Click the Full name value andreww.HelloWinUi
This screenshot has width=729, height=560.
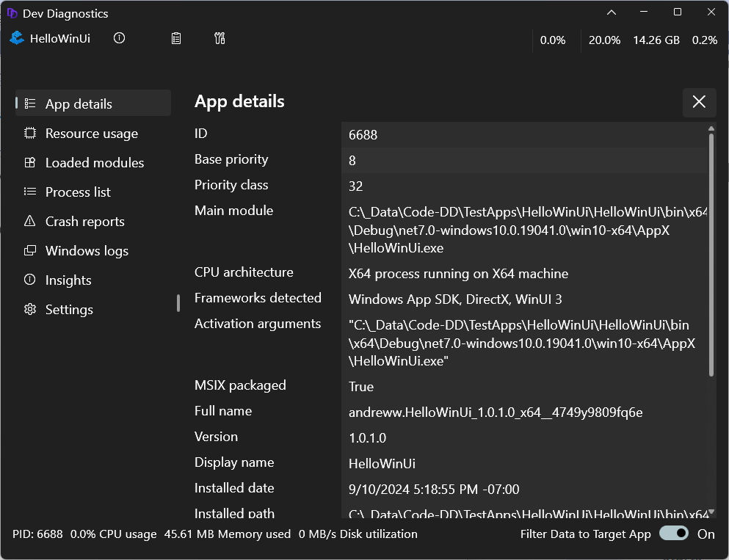pos(496,412)
